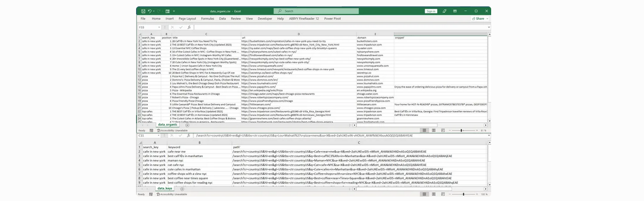Screen dimensions: 644x201
Task: Open the Review ribbon tab
Action: (x=236, y=19)
